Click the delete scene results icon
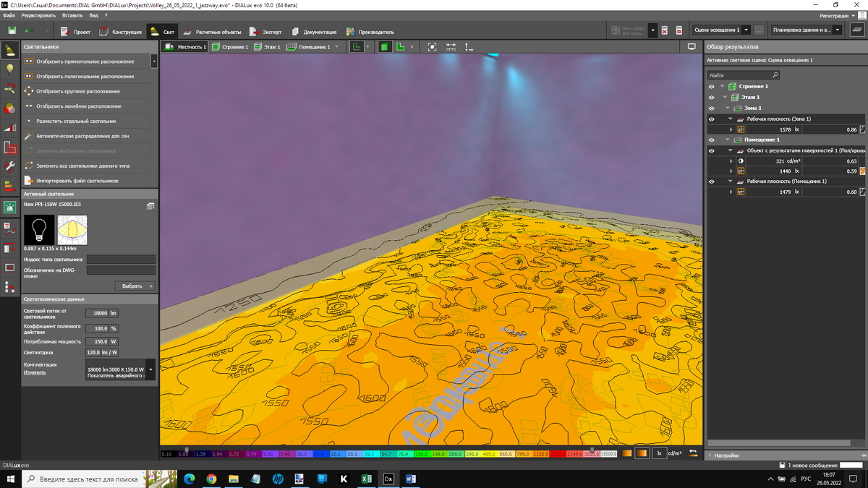Screen dimensions: 868x488 679,30
